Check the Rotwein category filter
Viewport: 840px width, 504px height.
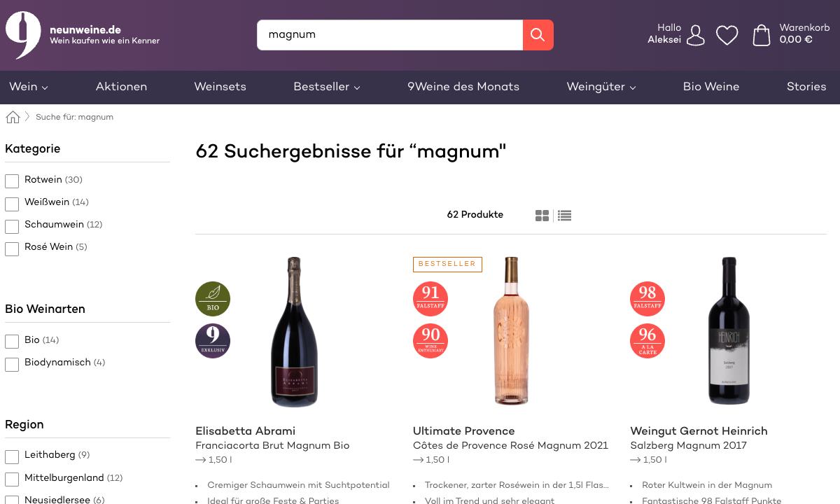tap(12, 181)
